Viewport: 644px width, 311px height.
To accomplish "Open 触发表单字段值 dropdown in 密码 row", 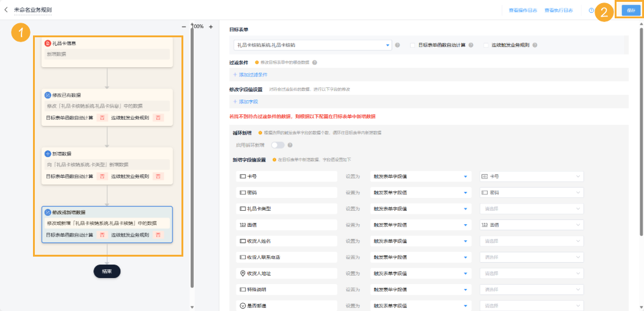I will tap(420, 192).
